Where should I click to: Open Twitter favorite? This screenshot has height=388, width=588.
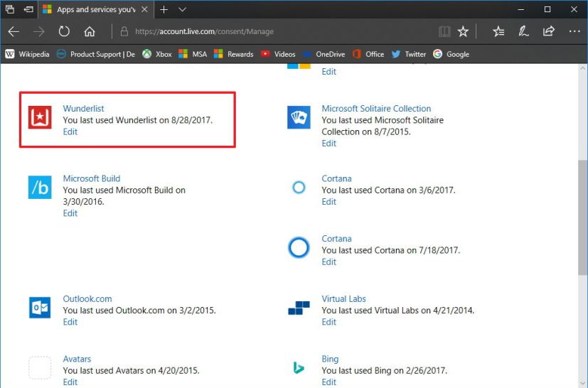pos(408,54)
